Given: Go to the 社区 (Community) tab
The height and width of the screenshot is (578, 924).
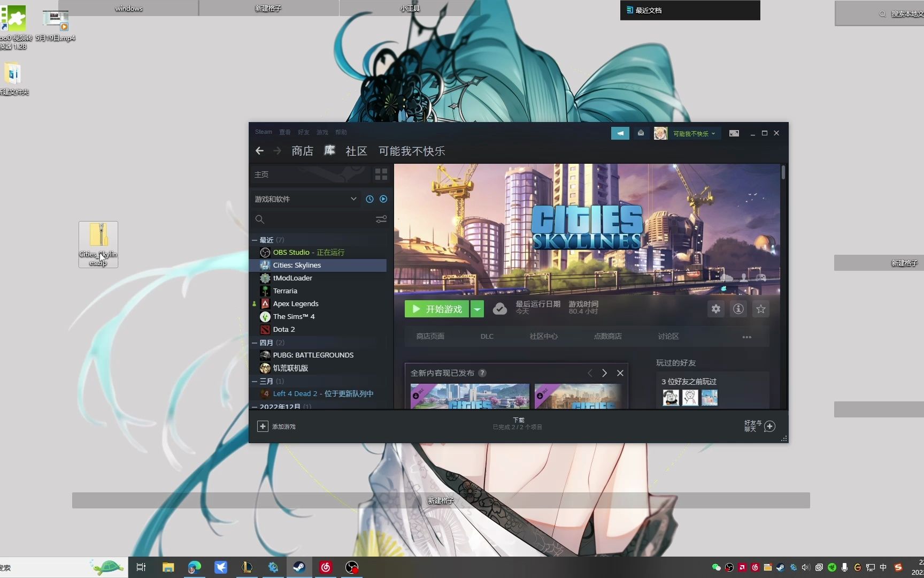Looking at the screenshot, I should (356, 151).
